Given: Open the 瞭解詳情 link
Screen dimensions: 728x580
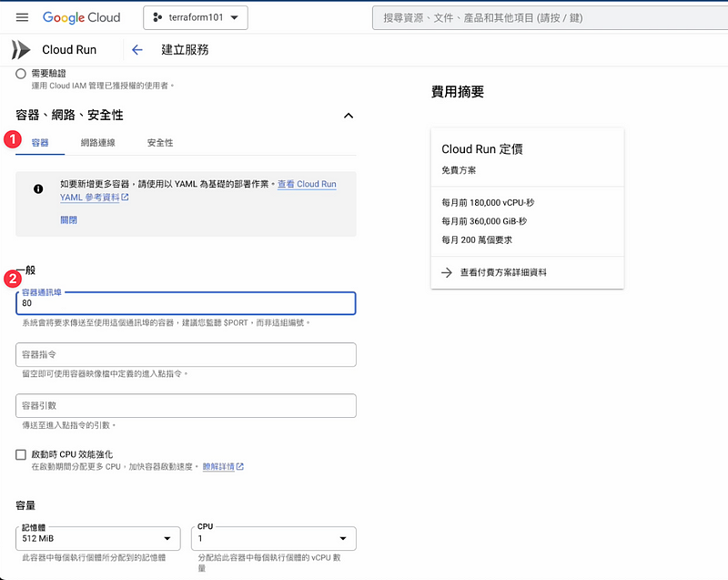Looking at the screenshot, I should pyautogui.click(x=223, y=467).
